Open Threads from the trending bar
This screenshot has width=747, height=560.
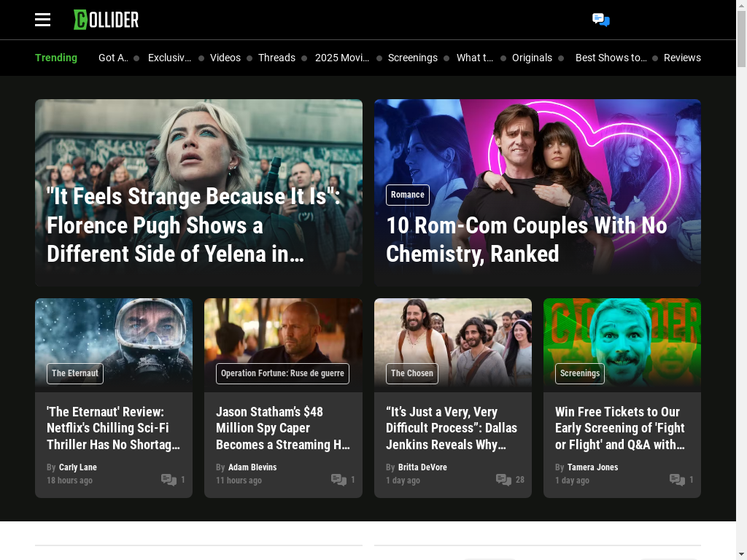click(x=276, y=58)
